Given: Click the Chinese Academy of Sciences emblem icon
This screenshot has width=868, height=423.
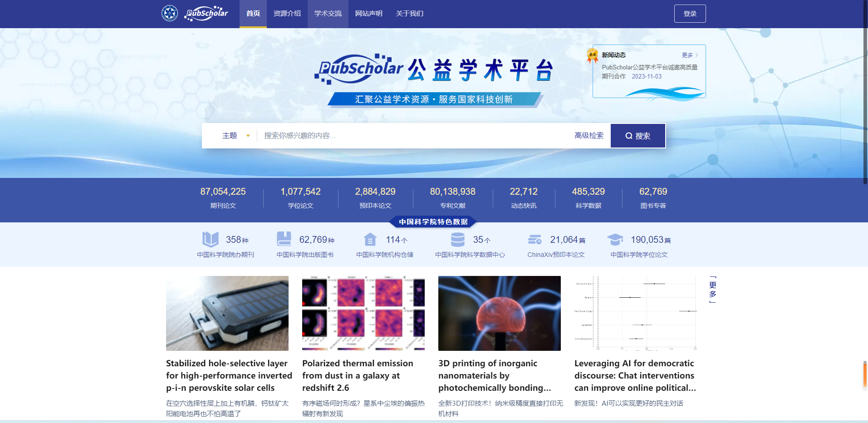Looking at the screenshot, I should (170, 13).
